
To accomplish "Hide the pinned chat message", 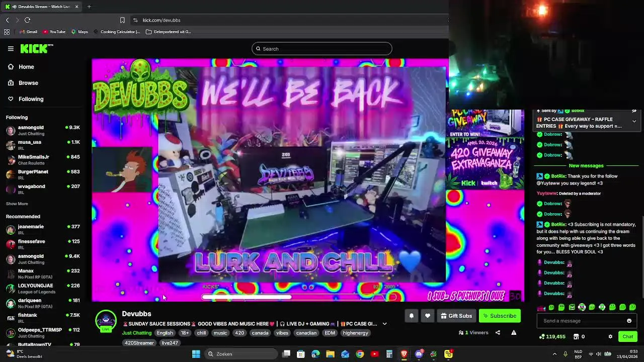I will [634, 111].
